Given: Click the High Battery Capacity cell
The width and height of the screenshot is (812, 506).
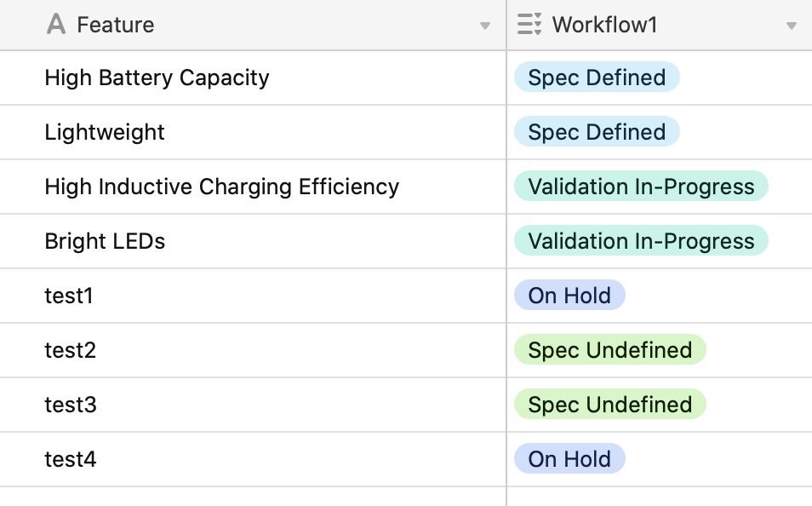Looking at the screenshot, I should pyautogui.click(x=157, y=78).
